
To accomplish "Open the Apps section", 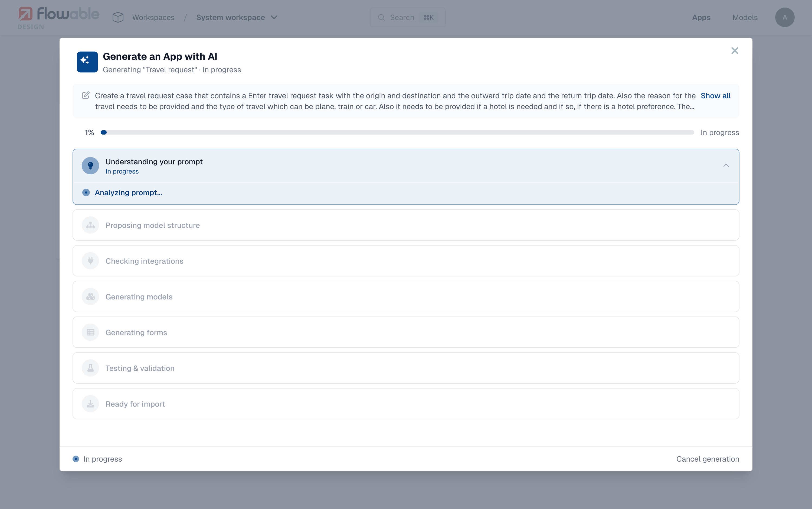I will (701, 18).
